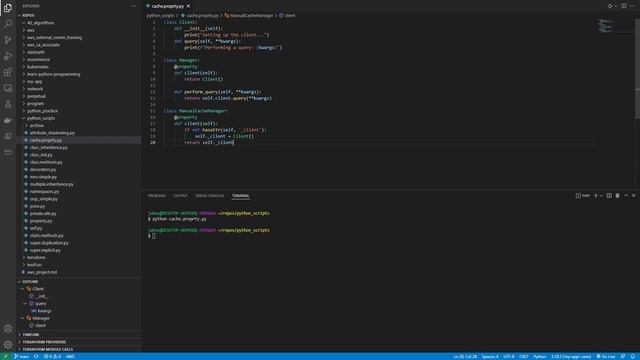Change the CRLF end of line sequence
640x360 pixels.
click(524, 357)
